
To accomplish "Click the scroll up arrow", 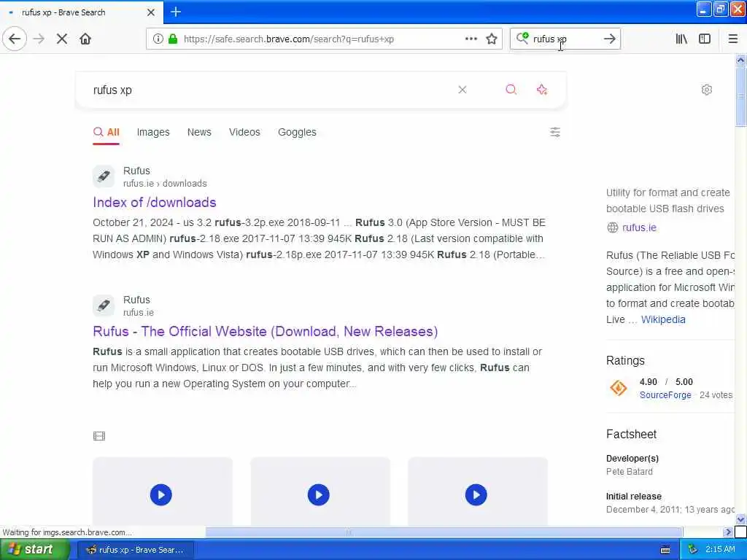I will [740, 60].
